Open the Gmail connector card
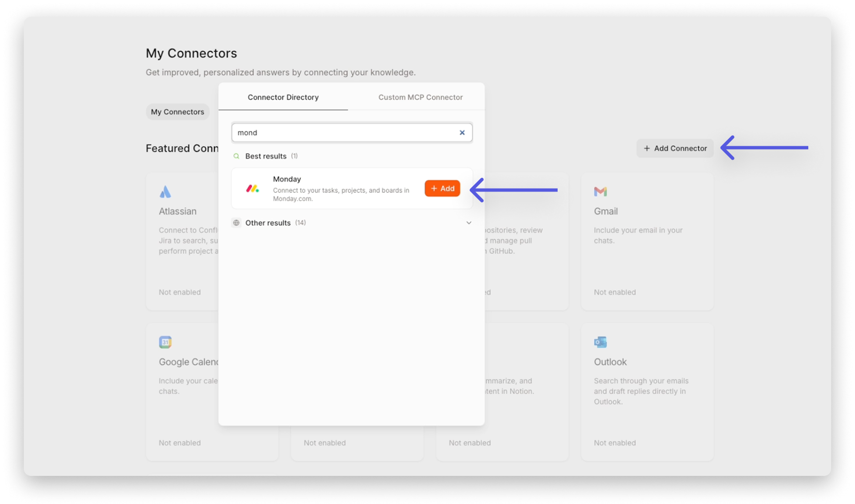 pos(647,242)
